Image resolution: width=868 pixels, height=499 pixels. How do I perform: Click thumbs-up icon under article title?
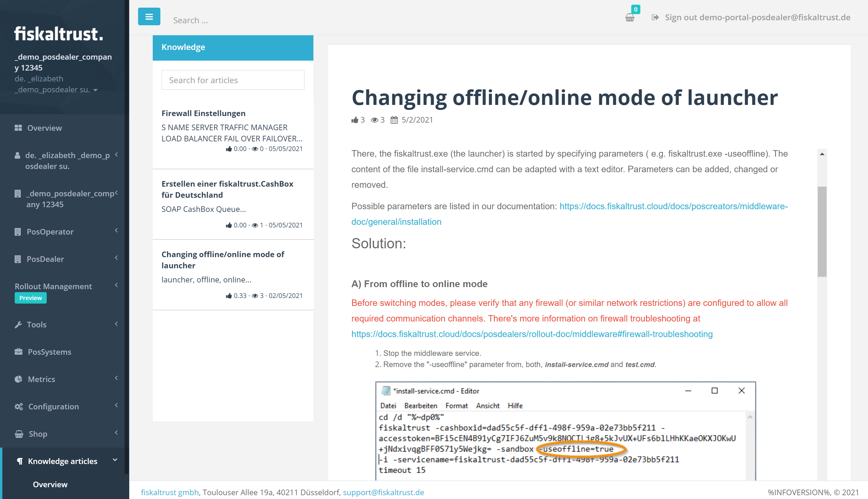[355, 120]
